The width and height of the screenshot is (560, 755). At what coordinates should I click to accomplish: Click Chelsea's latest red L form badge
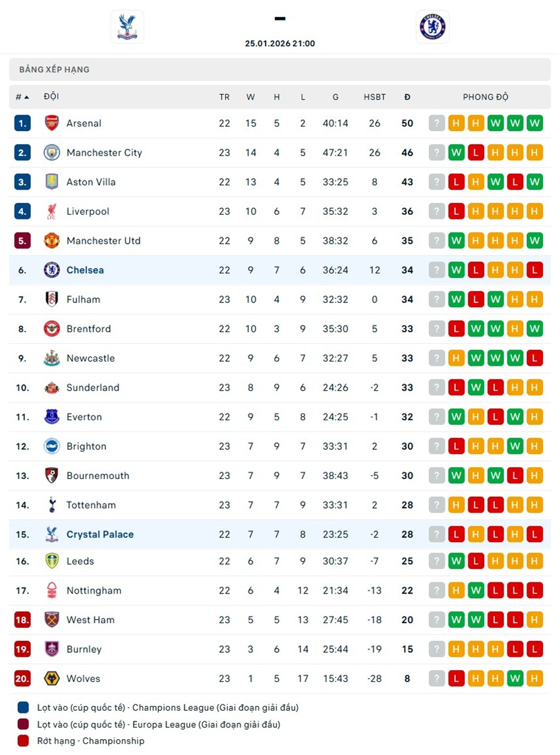(x=535, y=270)
